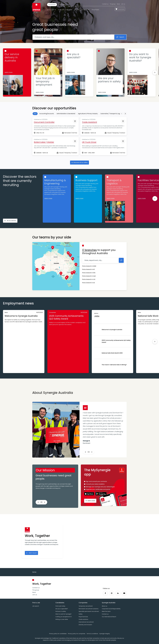Expand the Find a Job menu

point(51,10)
